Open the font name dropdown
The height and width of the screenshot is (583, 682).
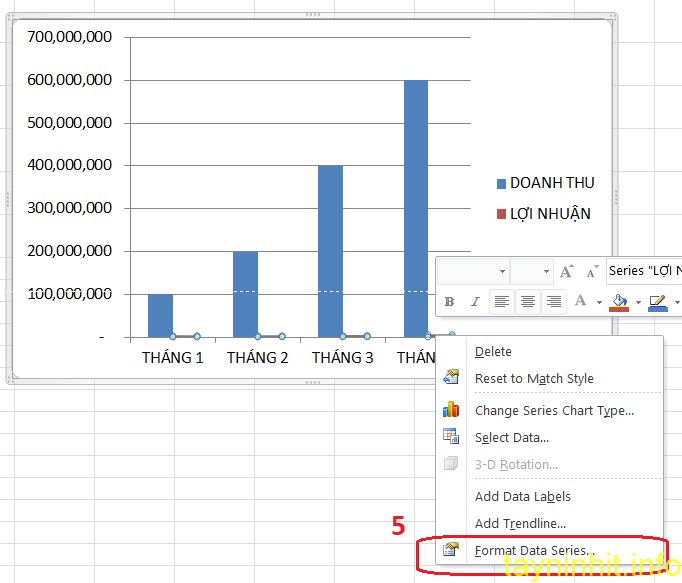(502, 271)
